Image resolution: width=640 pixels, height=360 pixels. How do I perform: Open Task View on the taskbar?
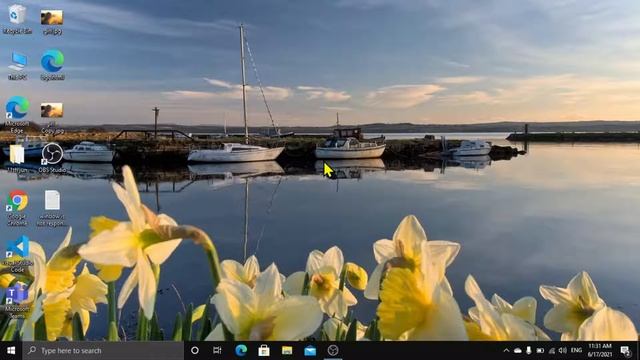217,351
